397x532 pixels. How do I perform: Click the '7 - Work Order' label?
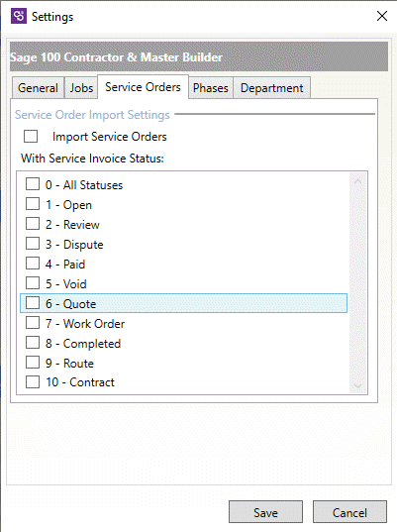point(85,323)
